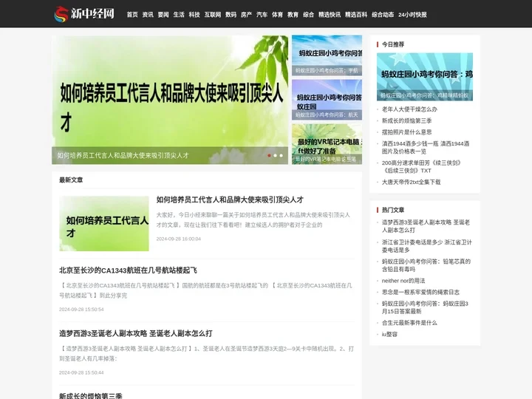Click the 新中经网 site logo
The width and height of the screenshot is (532, 399).
[84, 14]
